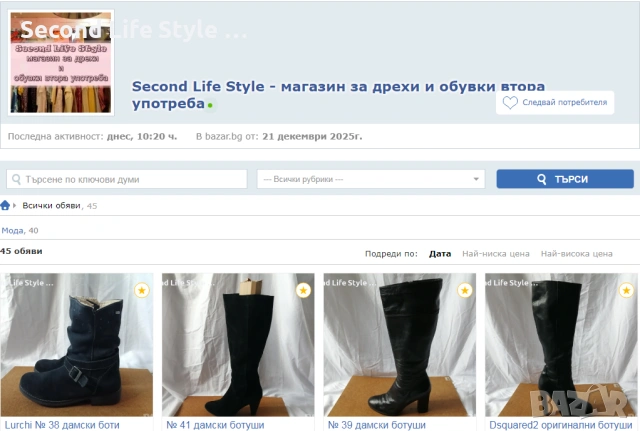Open 'Всички обяви' breadcrumb link
640x431 pixels.
pyautogui.click(x=52, y=205)
